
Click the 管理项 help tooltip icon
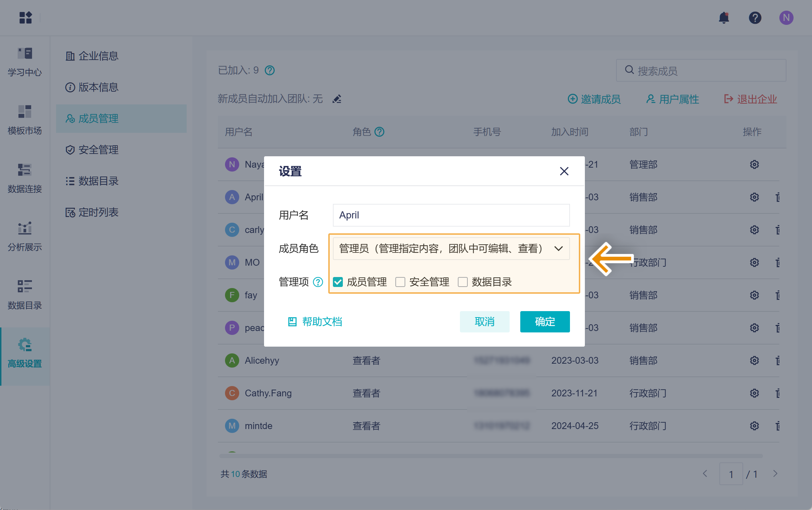coord(318,282)
